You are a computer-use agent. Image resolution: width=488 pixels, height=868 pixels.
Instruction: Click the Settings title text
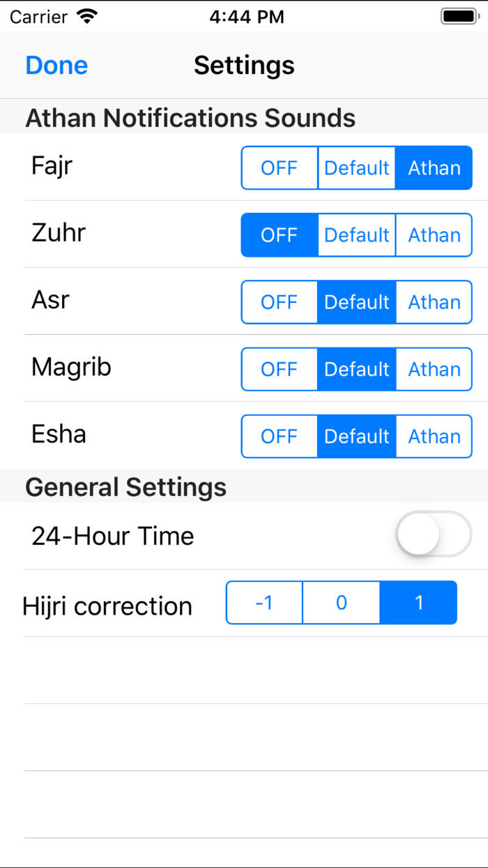243,65
